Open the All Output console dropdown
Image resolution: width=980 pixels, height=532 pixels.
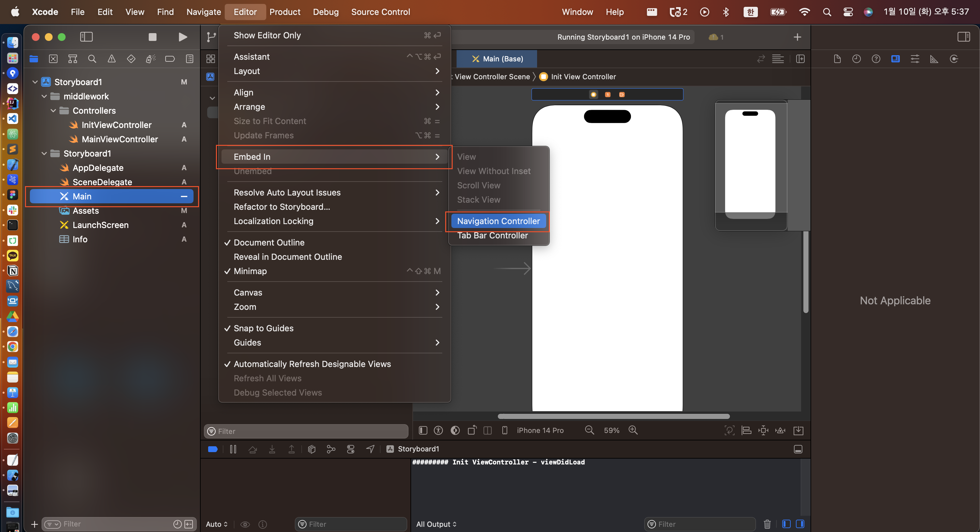coord(436,524)
